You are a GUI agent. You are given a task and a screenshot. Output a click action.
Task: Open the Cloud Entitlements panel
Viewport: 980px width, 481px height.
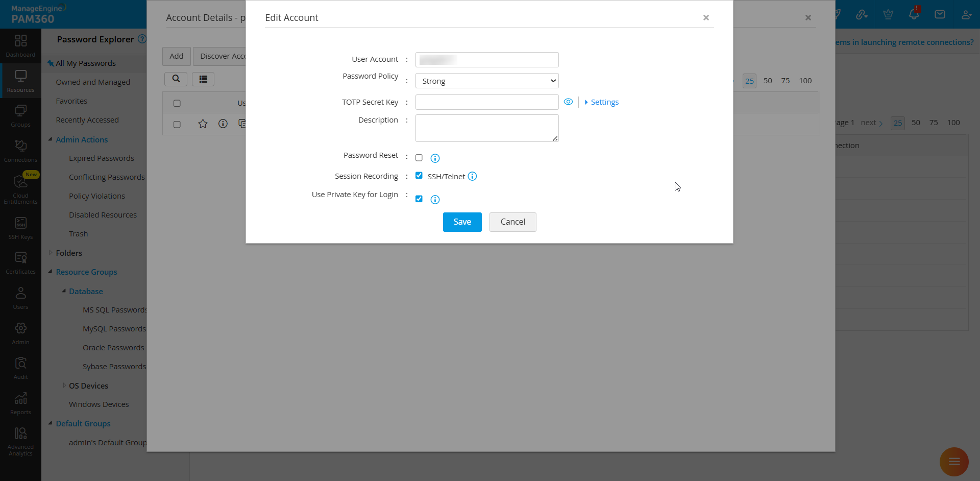(x=20, y=185)
